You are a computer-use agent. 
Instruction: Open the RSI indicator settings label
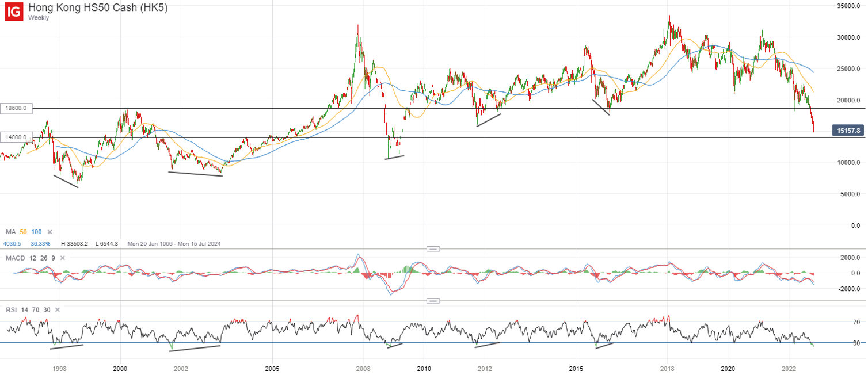click(x=11, y=310)
